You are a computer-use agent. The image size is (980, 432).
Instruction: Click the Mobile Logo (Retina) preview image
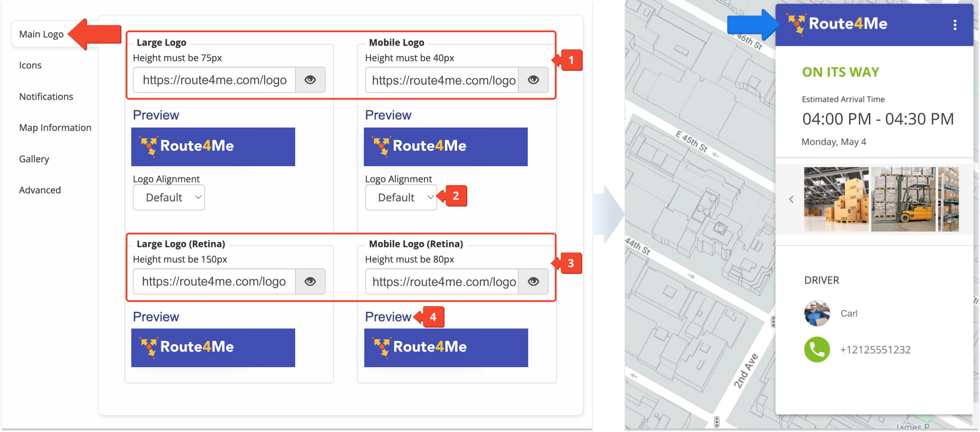(446, 347)
